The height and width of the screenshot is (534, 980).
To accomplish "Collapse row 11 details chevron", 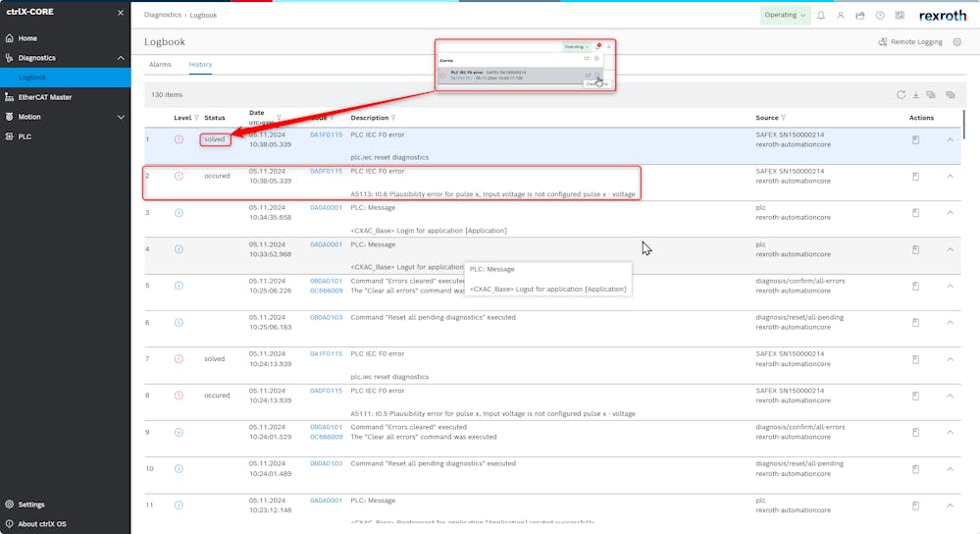I will pyautogui.click(x=950, y=506).
